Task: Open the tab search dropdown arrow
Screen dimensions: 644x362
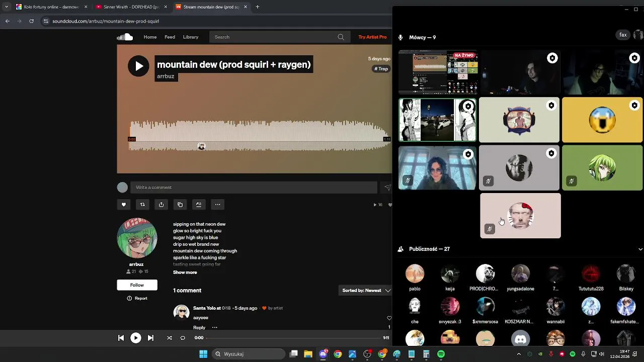Action: [x=6, y=7]
